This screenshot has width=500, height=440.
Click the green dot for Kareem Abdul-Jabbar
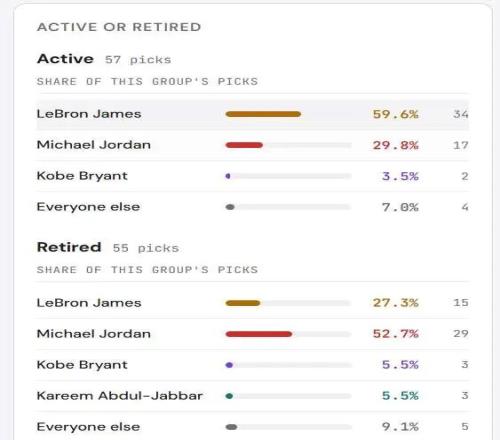(229, 396)
